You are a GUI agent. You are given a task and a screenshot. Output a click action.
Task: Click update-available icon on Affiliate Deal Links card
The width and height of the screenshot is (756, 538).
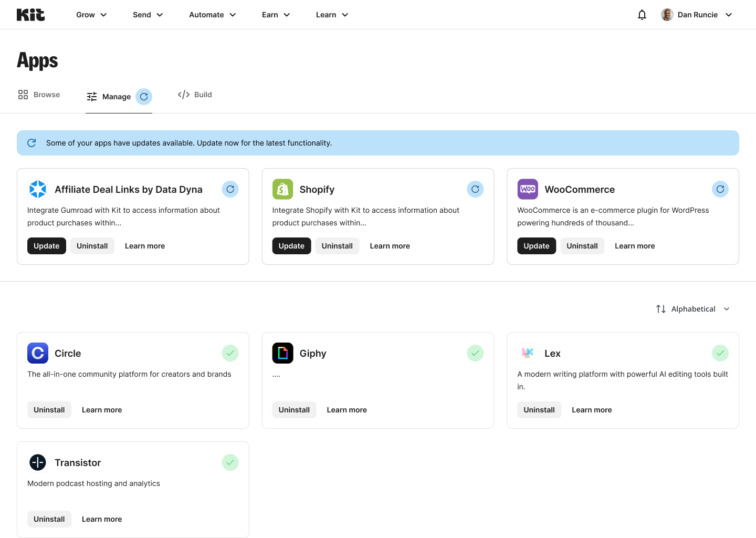(230, 189)
